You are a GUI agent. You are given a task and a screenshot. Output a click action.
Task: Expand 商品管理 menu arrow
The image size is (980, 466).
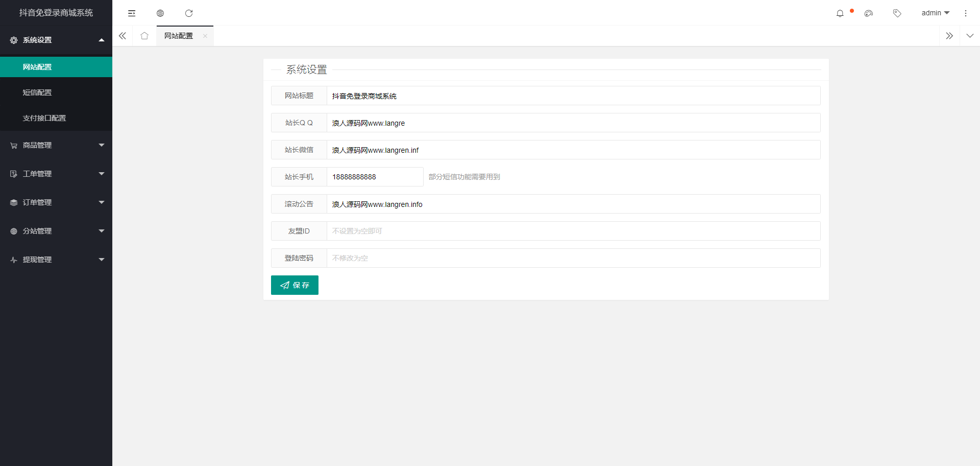[x=102, y=145]
